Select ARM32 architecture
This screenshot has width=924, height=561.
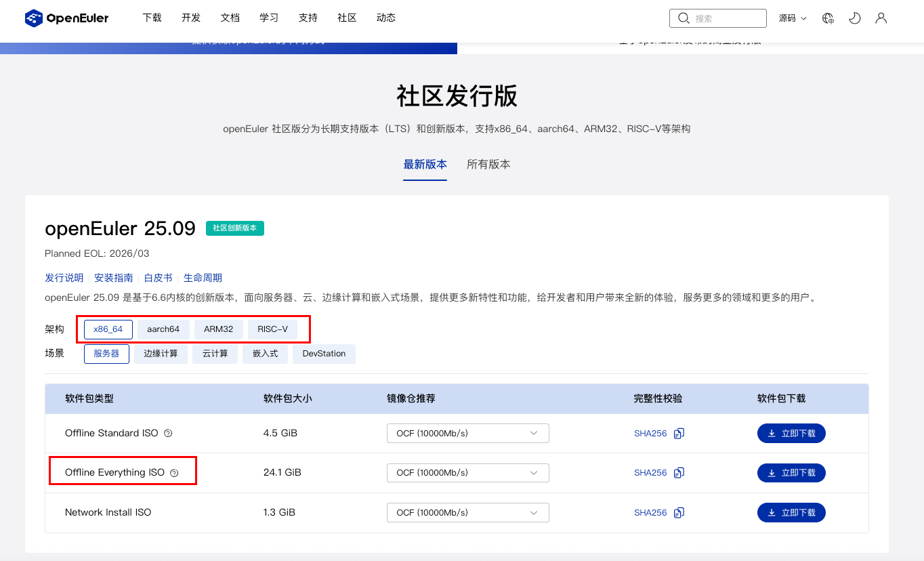coord(219,329)
